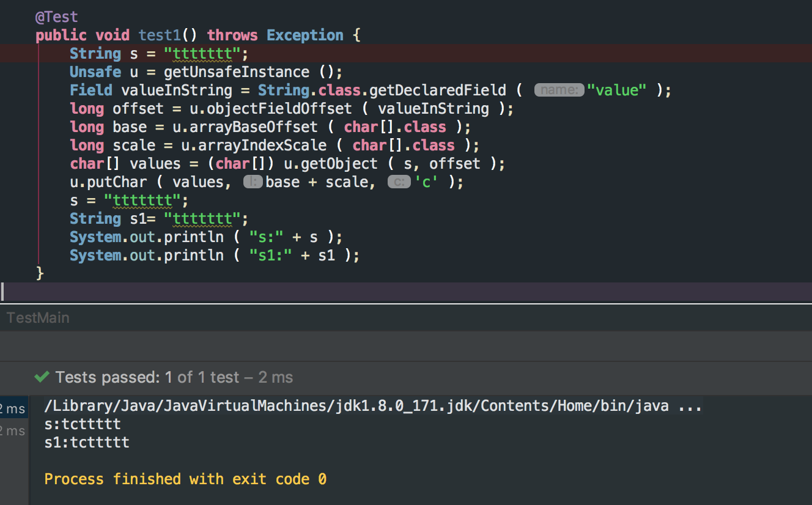Click the "c:" parameter hint before 'c'
812x505 pixels.
[x=399, y=182]
